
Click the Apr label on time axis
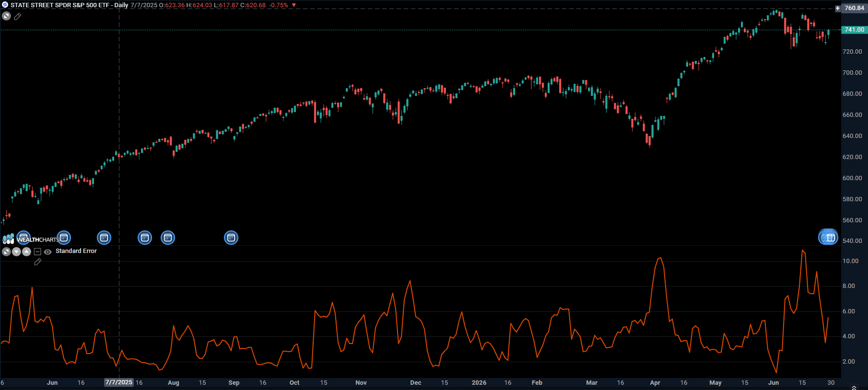(655, 383)
